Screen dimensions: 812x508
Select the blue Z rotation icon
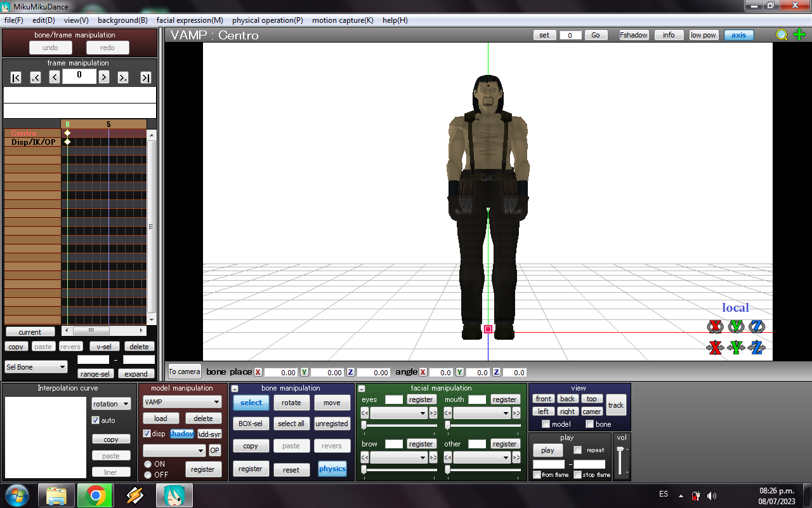pos(755,326)
